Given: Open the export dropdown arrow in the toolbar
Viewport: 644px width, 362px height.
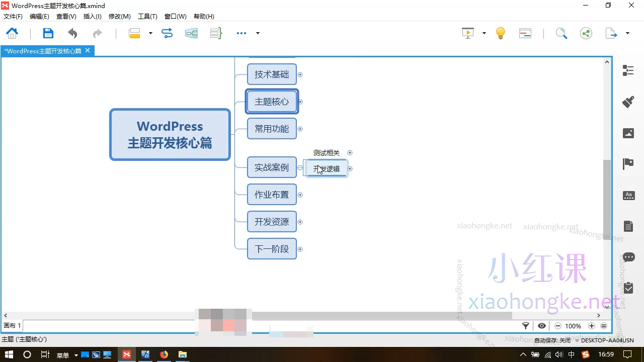Looking at the screenshot, I should 627,33.
